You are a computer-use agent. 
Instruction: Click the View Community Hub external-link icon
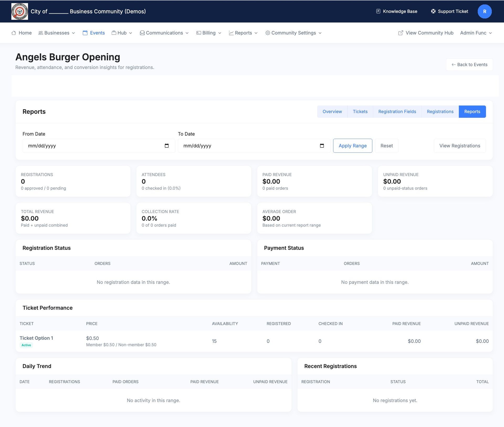pos(401,33)
